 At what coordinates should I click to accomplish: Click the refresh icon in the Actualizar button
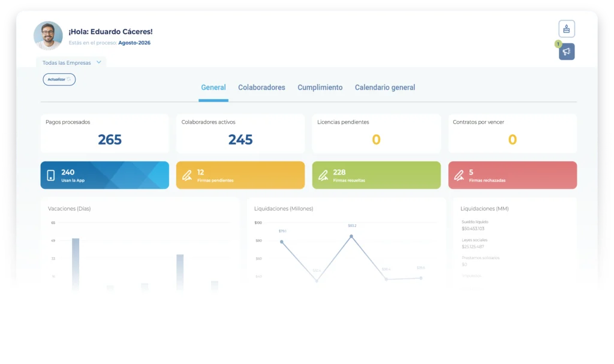coord(69,79)
